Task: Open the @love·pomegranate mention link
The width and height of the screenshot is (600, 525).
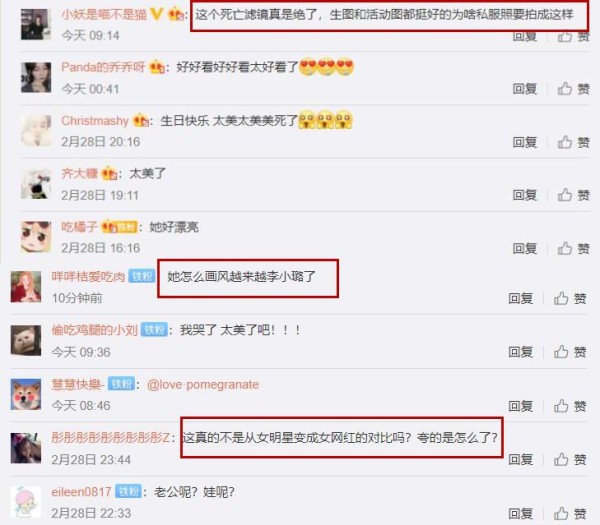Action: [x=203, y=385]
